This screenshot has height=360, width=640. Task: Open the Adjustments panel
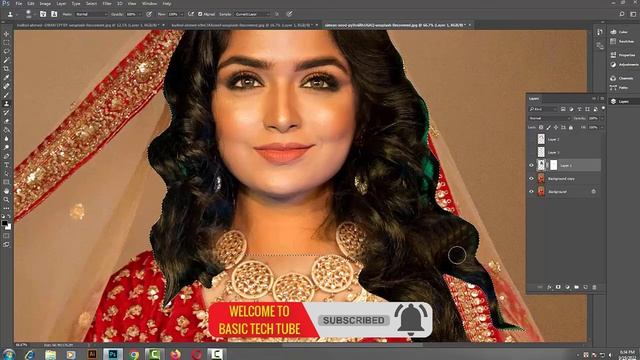pos(624,64)
